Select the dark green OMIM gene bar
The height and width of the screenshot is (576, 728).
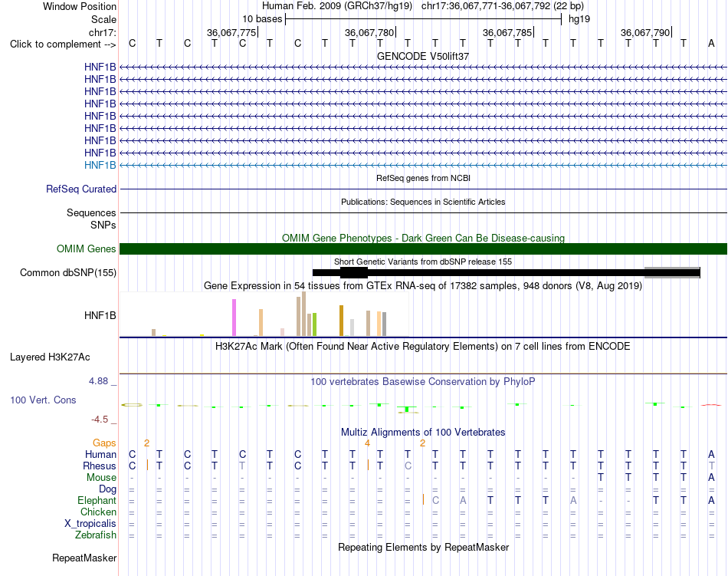(x=423, y=249)
